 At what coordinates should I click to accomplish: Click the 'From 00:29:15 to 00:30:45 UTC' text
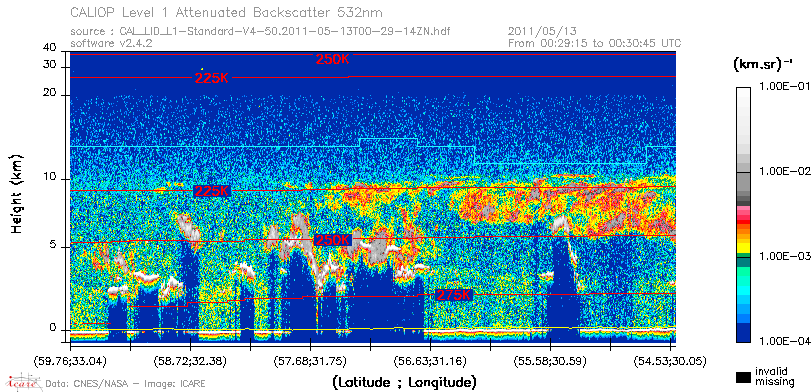594,43
